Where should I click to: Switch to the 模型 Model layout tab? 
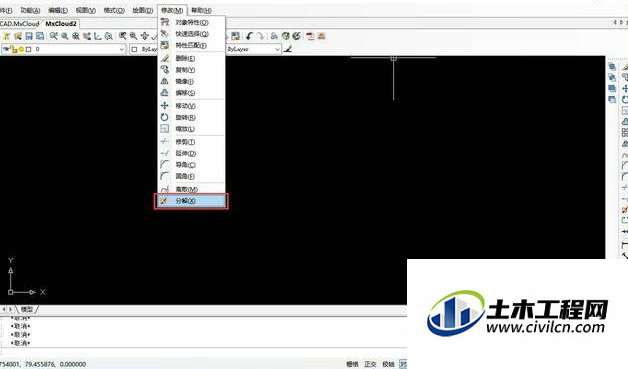[27, 309]
